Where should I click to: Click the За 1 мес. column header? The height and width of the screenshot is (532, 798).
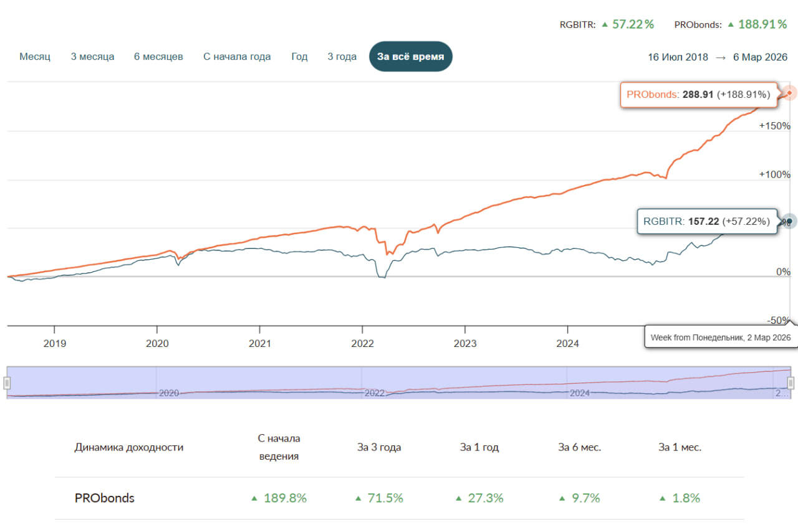pos(680,447)
